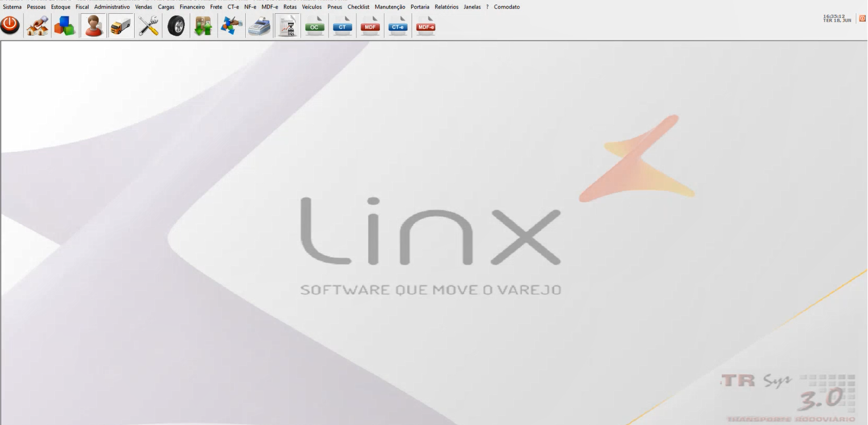This screenshot has width=868, height=425.
Task: Click the red power button toolbar icon
Action: pos(10,26)
